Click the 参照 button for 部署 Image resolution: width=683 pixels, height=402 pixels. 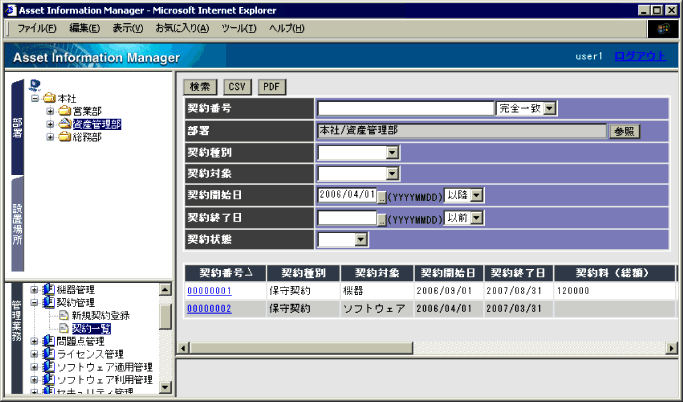point(625,132)
